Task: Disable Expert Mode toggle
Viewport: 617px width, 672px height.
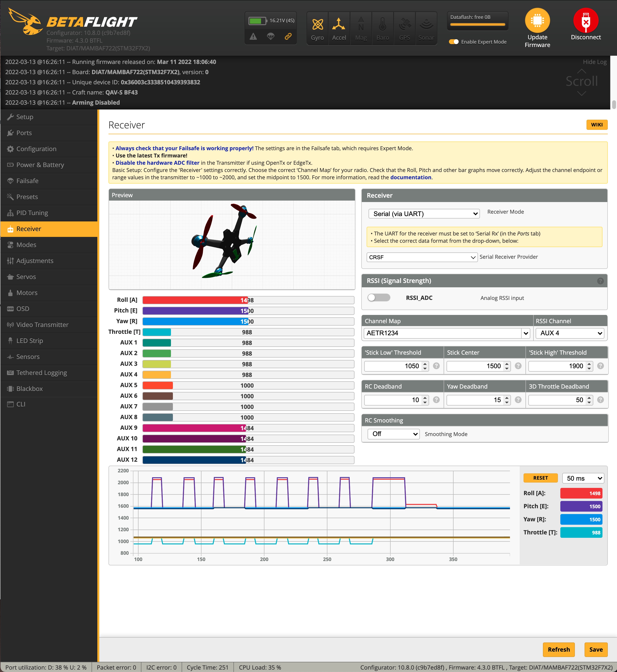Action: click(455, 42)
